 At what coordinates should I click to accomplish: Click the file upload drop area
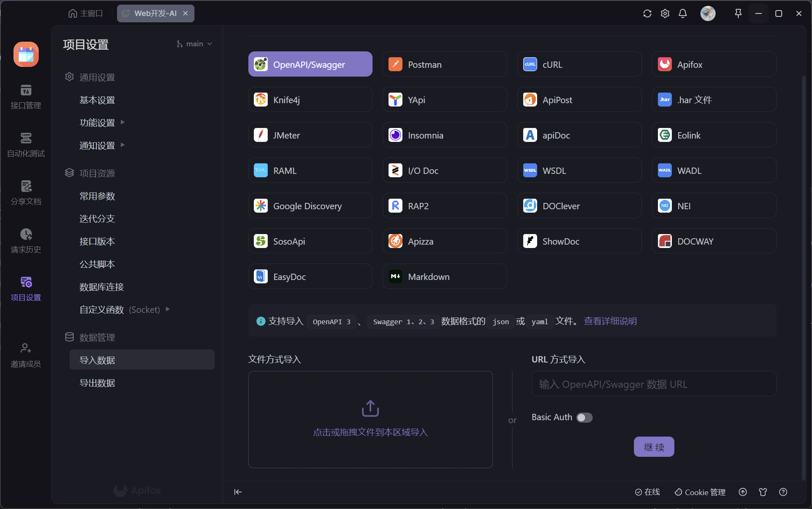coord(370,419)
